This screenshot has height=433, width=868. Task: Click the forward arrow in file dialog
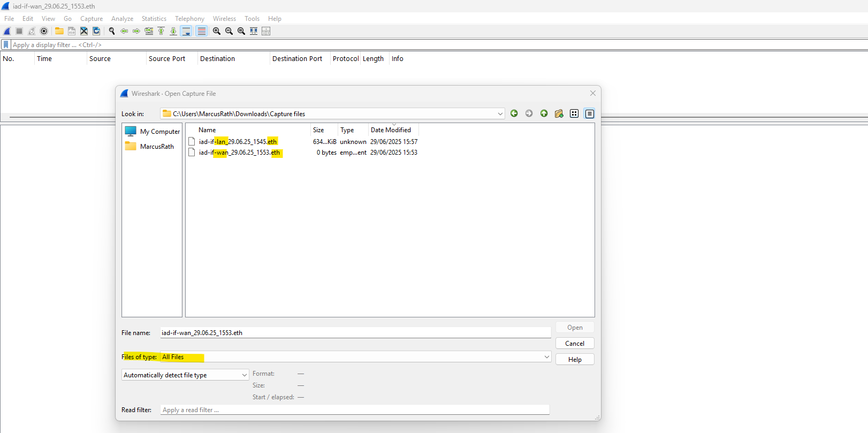click(529, 113)
